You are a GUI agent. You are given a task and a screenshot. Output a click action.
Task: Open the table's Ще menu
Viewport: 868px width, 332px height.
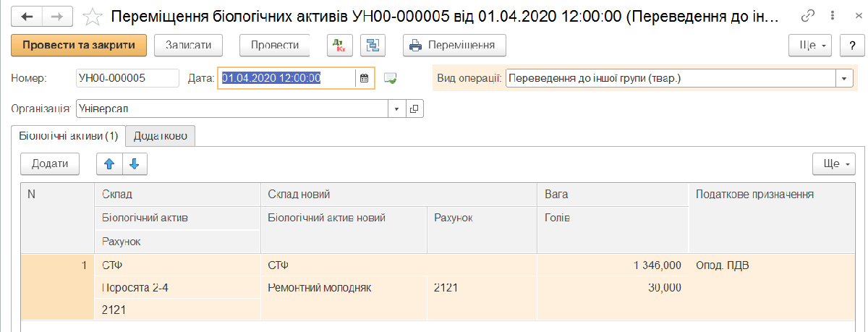[x=835, y=163]
